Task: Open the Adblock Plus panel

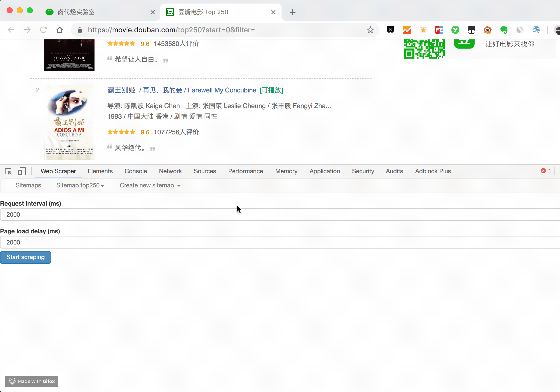Action: click(x=433, y=171)
